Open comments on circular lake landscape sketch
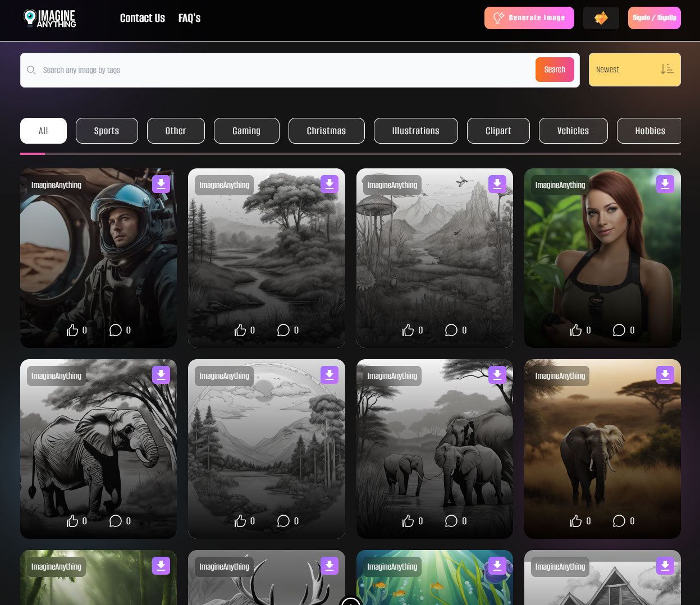Image resolution: width=700 pixels, height=605 pixels. tap(283, 521)
